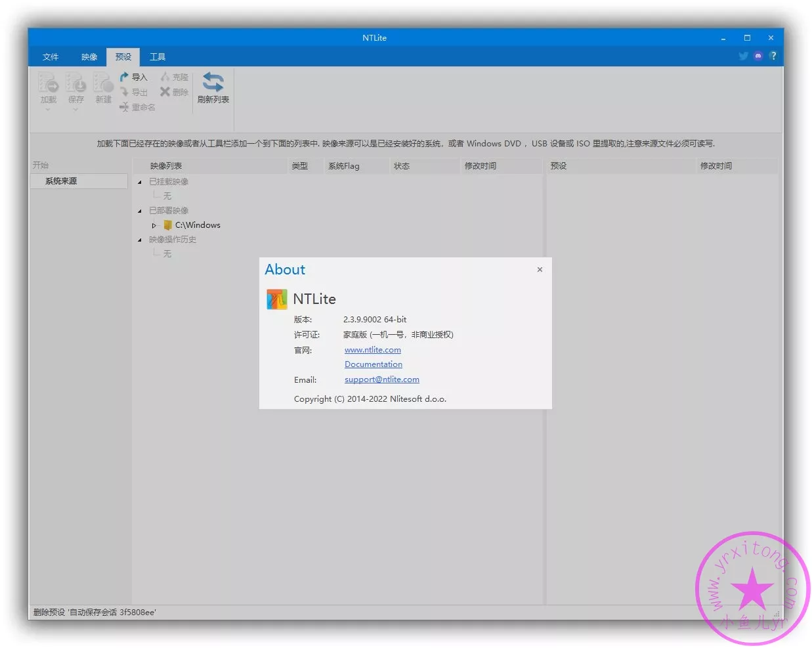This screenshot has width=812, height=648.
Task: Click the 映像操作历史 group label
Action: (173, 240)
